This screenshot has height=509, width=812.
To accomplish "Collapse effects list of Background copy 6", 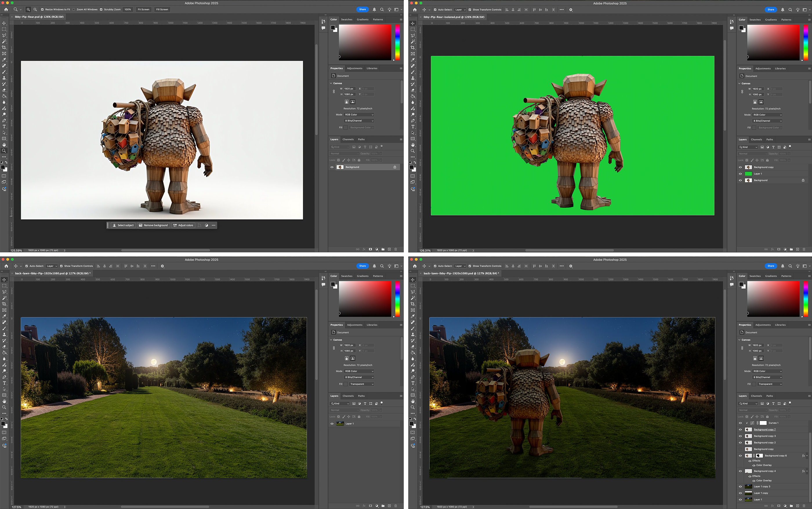I will tap(807, 455).
